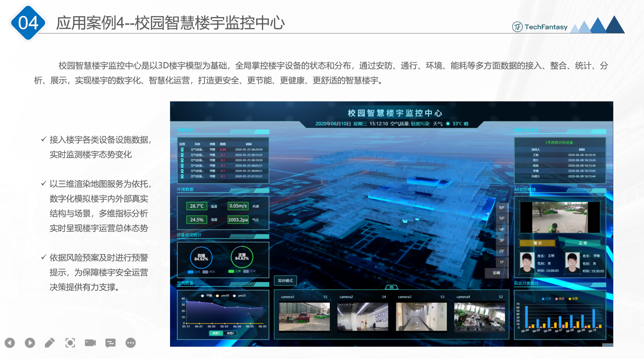Screen dimensions: 644x359
Task: Click the 24.5% humidity value box
Action: pos(197,220)
